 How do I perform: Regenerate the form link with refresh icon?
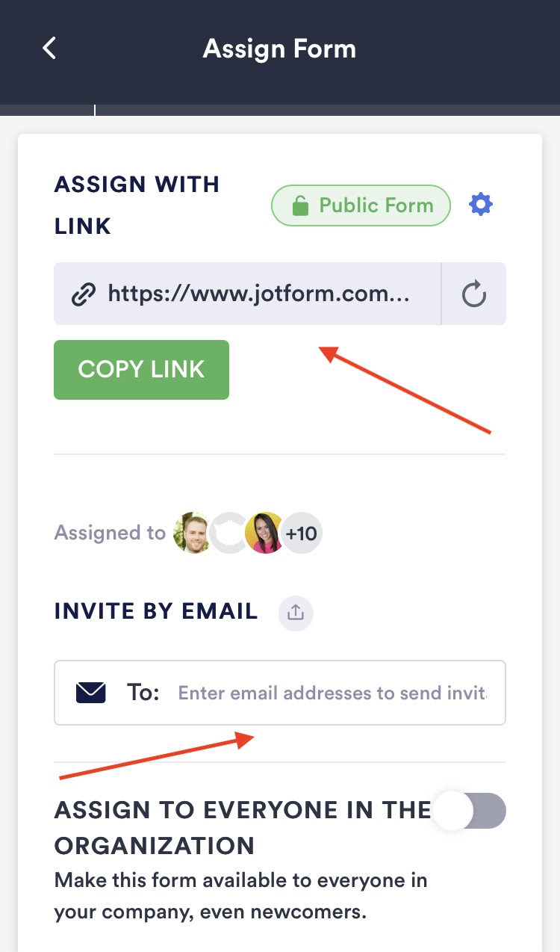pyautogui.click(x=474, y=294)
